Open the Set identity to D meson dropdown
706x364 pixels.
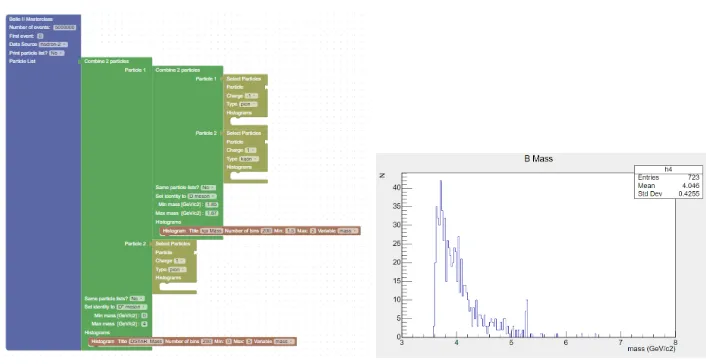point(202,196)
